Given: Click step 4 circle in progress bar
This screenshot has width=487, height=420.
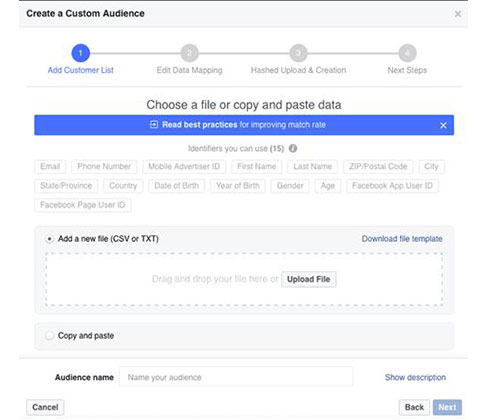Looking at the screenshot, I should [407, 53].
